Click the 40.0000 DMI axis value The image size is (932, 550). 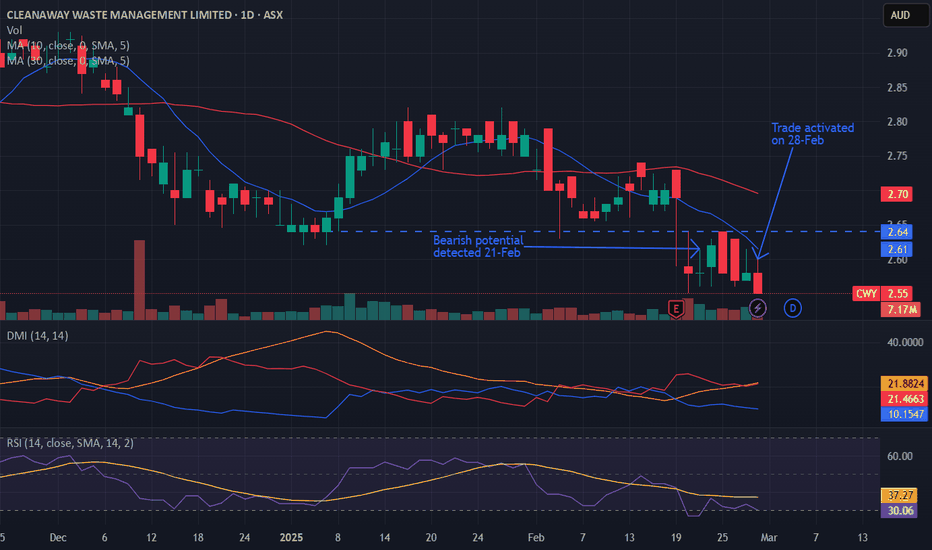point(905,342)
